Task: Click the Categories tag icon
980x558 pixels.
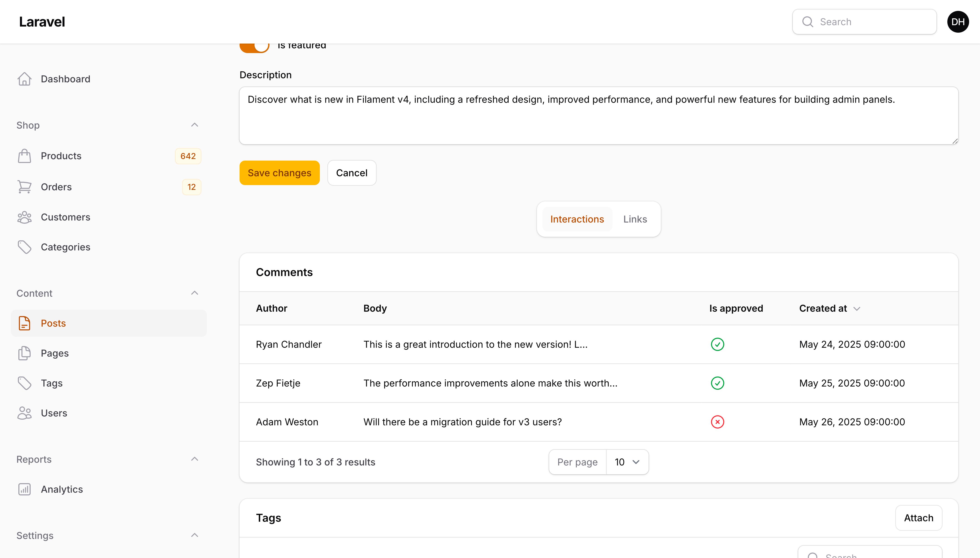Action: point(24,247)
